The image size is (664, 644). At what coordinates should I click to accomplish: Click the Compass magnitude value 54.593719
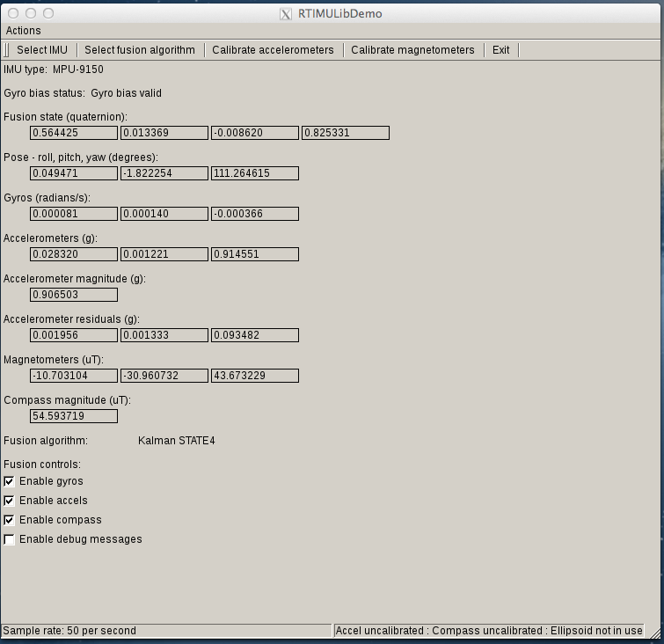(74, 416)
